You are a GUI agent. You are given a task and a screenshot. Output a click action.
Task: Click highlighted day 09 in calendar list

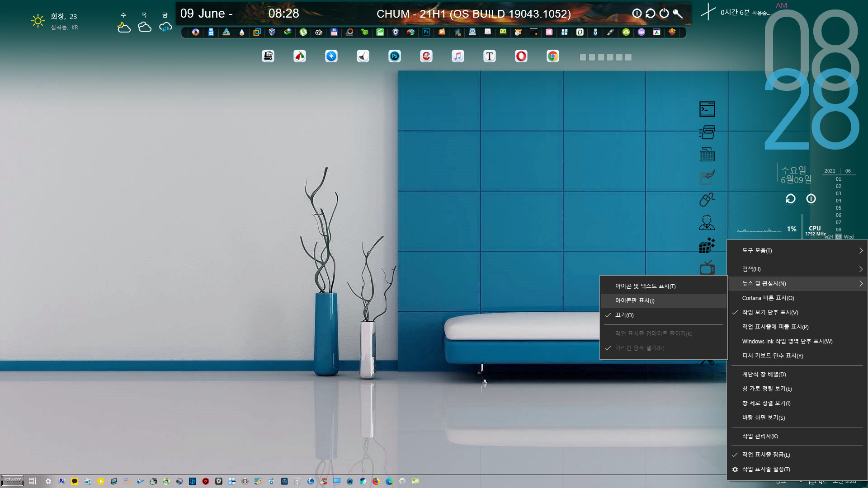(839, 237)
